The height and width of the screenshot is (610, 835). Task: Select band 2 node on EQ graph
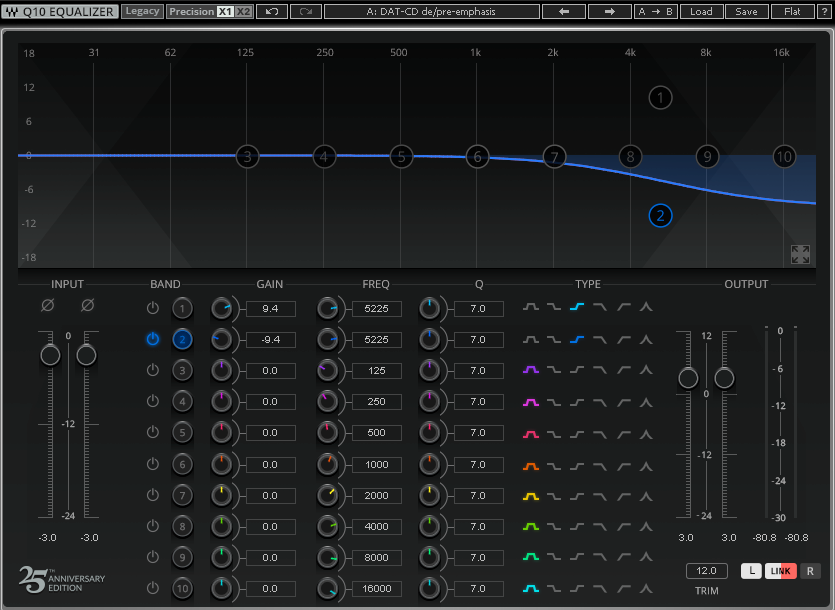coord(660,216)
